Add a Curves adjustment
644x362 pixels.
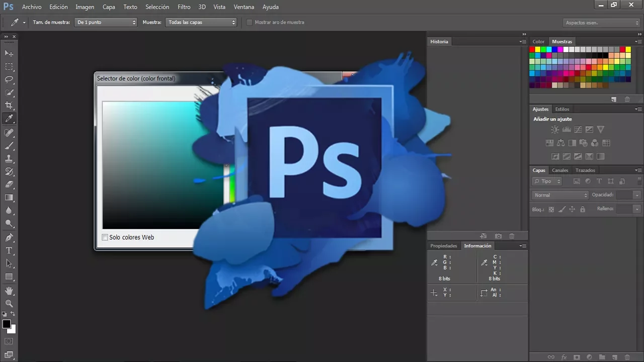(578, 130)
